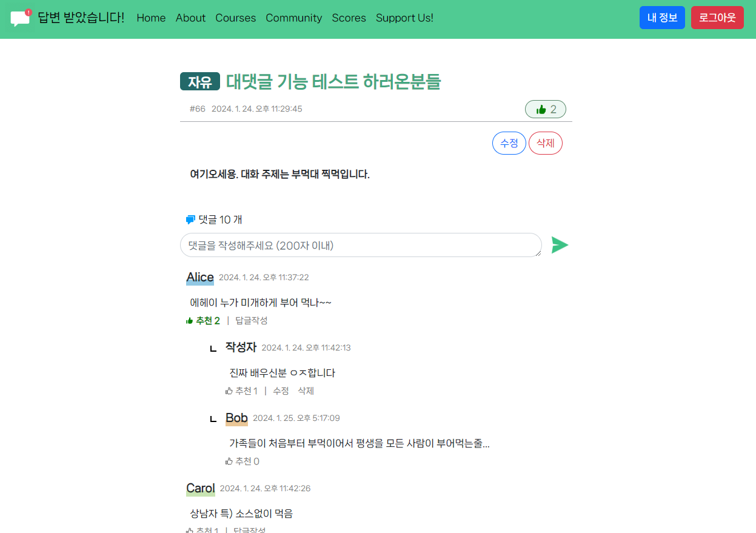
Task: Click the 삭제 button for the post
Action: tap(546, 143)
